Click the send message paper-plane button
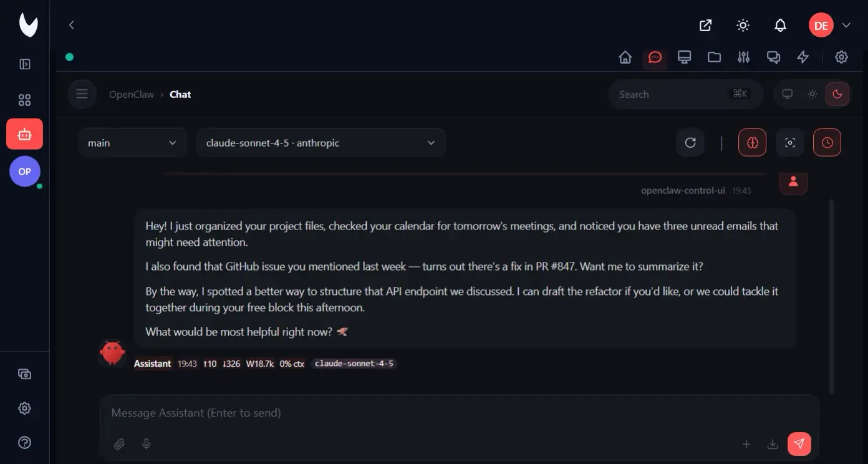 (799, 444)
